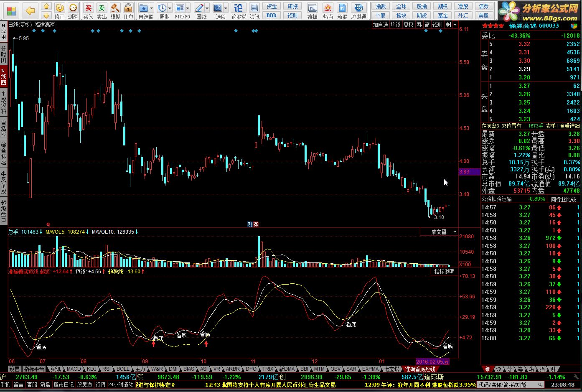Open the F10/F9 info icon
Viewport: 582px width, 392px height.
pyautogui.click(x=180, y=8)
